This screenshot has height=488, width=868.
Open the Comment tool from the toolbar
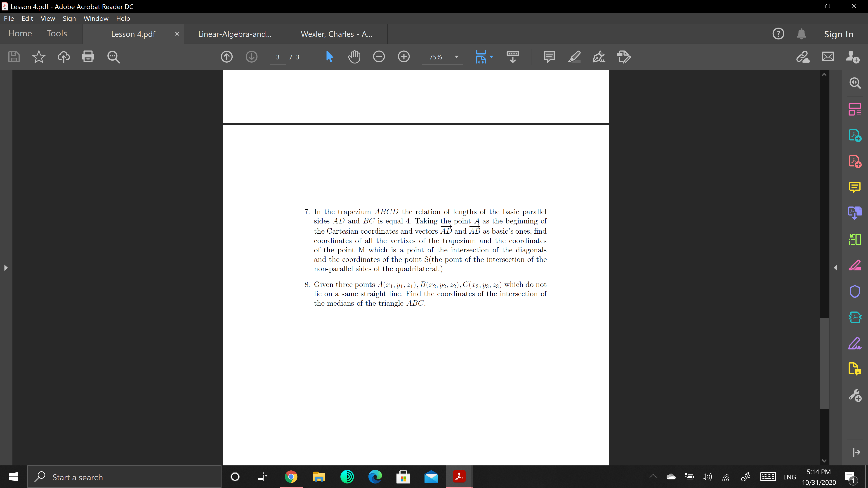tap(549, 56)
